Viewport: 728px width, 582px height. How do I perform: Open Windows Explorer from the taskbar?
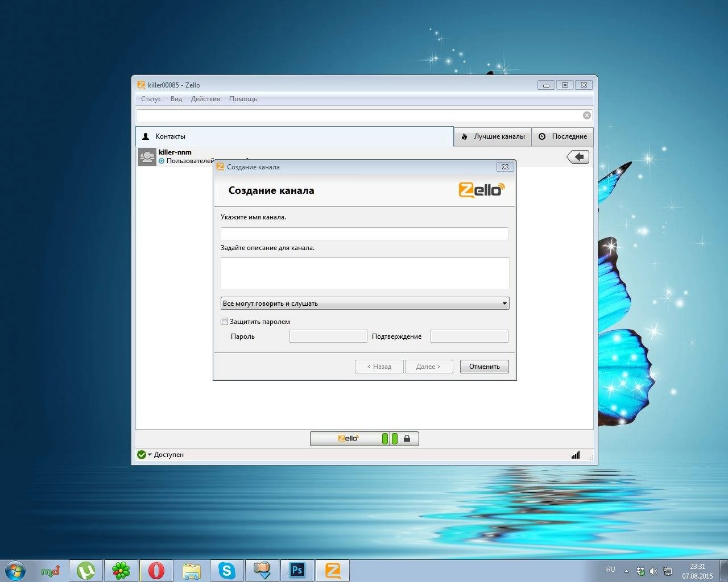coord(192,570)
